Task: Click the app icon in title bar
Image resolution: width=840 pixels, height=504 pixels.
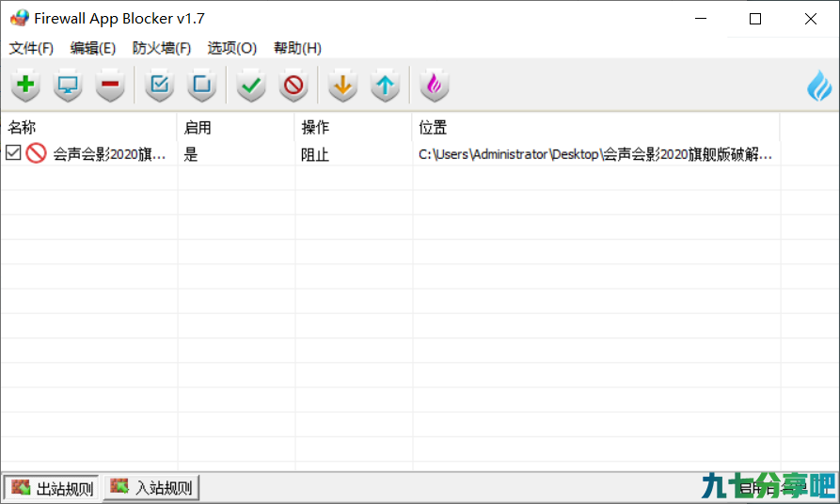Action: tap(20, 18)
